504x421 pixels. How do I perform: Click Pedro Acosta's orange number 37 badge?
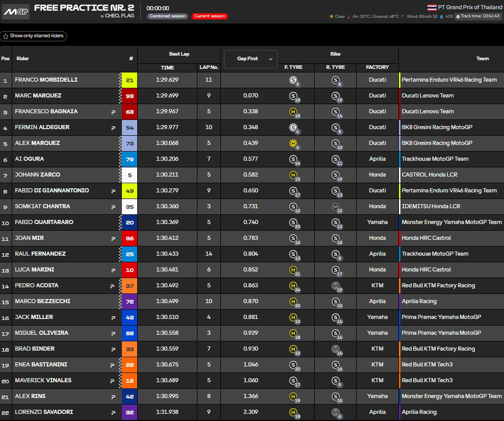pyautogui.click(x=130, y=286)
